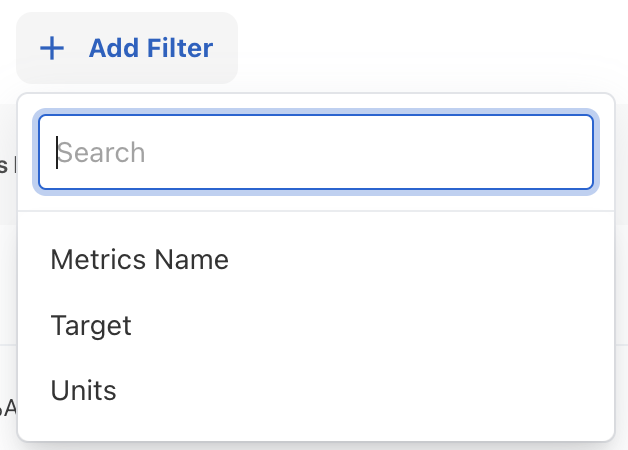This screenshot has height=450, width=628.
Task: Click the Search placeholder text
Action: coord(101,152)
